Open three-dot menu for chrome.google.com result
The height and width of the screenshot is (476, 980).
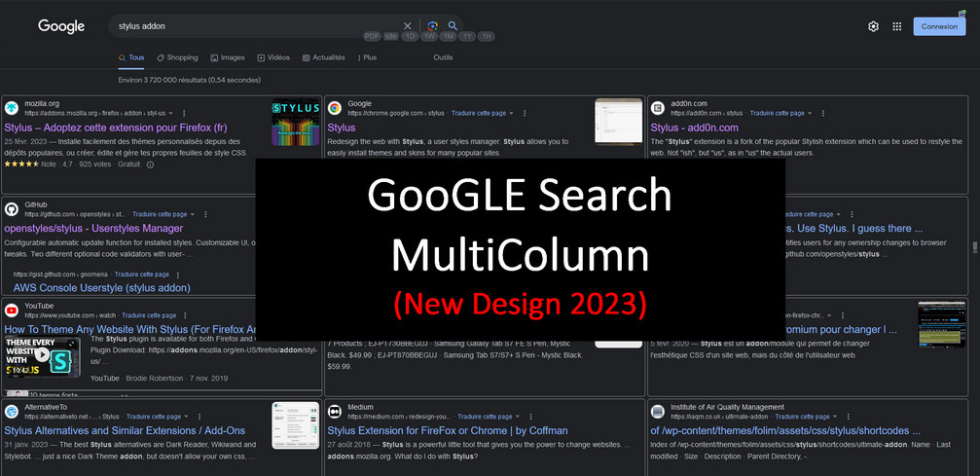[x=525, y=113]
